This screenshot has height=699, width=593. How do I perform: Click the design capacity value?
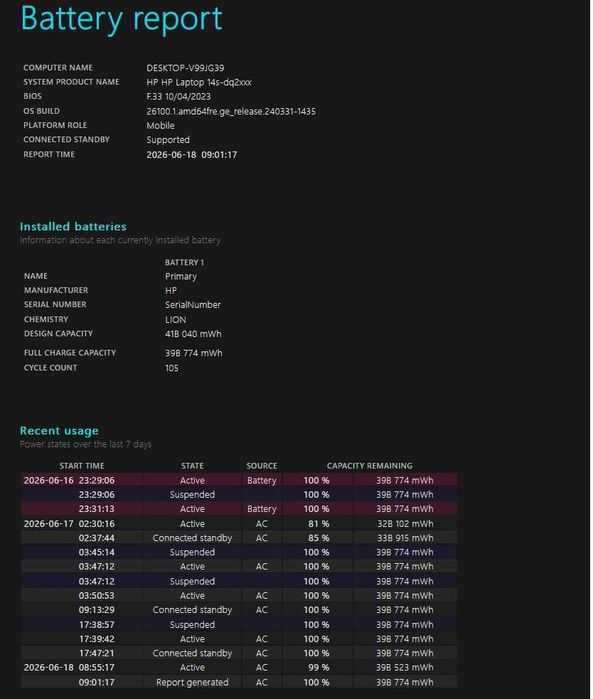pyautogui.click(x=193, y=334)
